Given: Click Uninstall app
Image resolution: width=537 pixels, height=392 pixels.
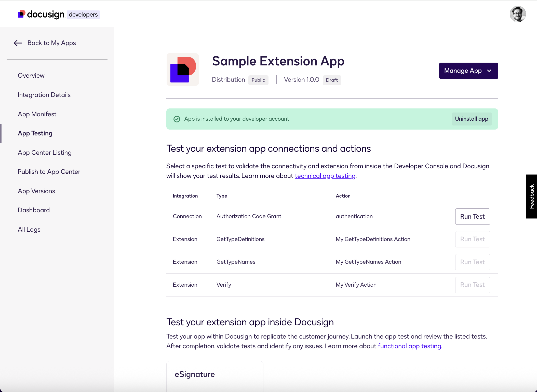Looking at the screenshot, I should (x=471, y=119).
